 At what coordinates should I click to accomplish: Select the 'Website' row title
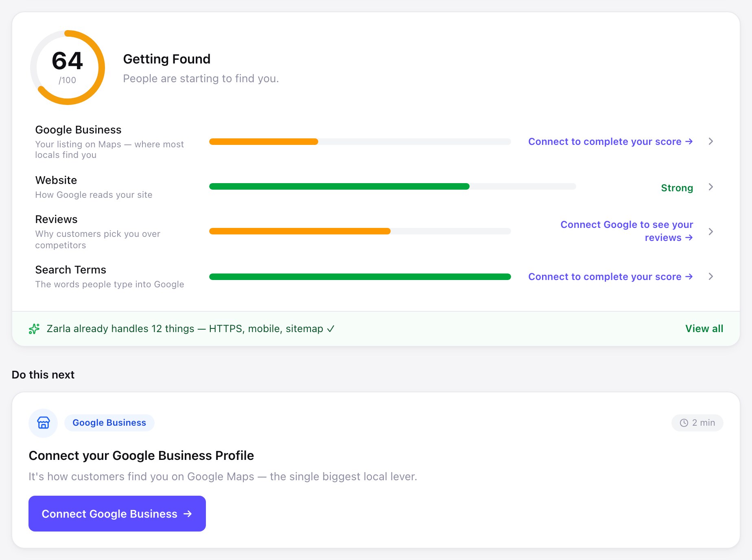(56, 180)
